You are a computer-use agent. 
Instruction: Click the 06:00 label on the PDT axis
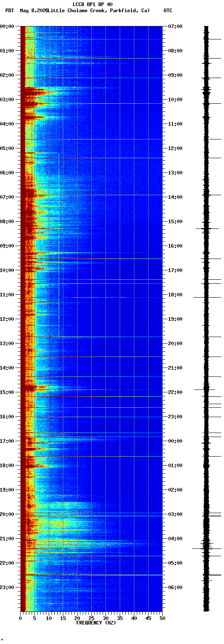(x=7, y=173)
